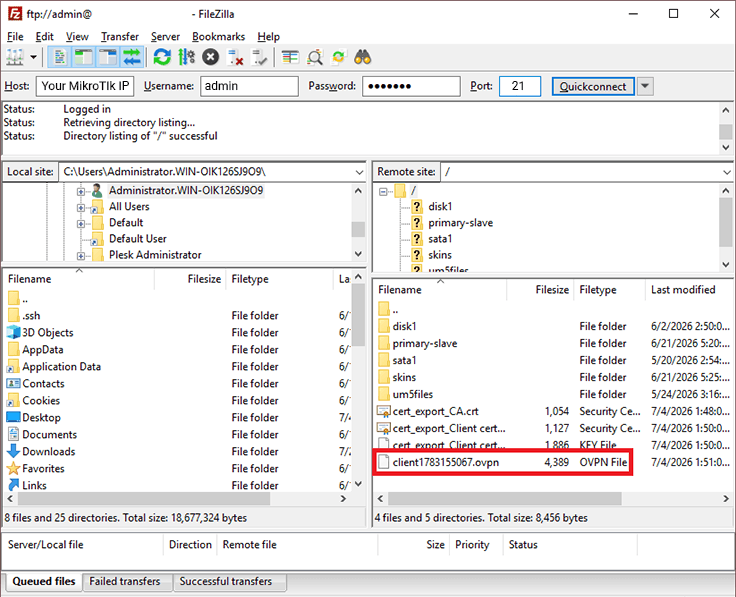This screenshot has height=597, width=736.
Task: Open the Transfer menu
Action: point(120,37)
